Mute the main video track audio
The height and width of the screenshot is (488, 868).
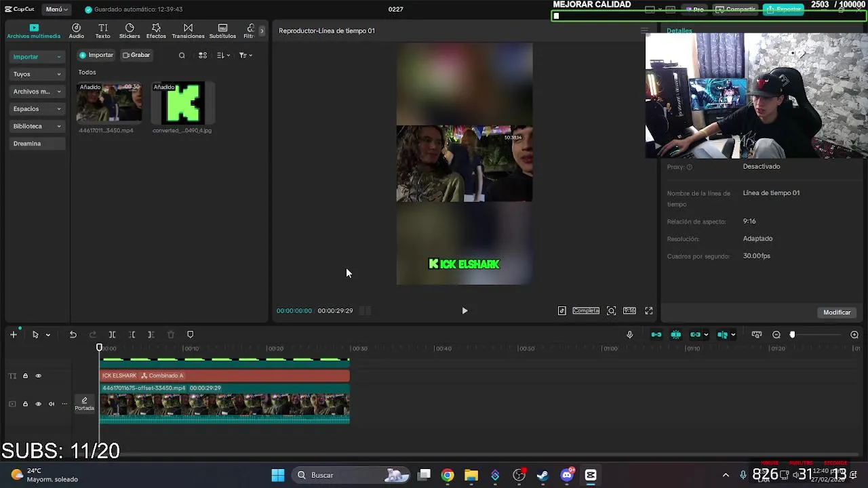(x=51, y=404)
